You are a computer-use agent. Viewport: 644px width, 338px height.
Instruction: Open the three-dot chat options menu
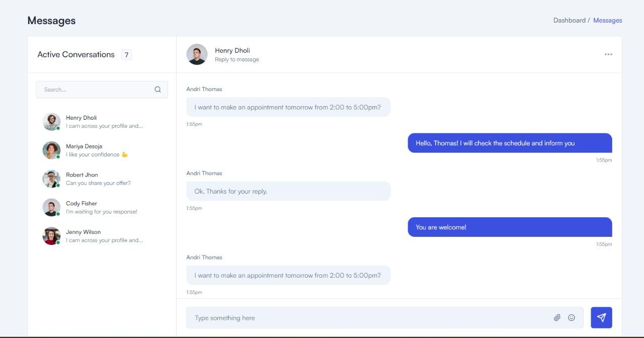pyautogui.click(x=608, y=54)
